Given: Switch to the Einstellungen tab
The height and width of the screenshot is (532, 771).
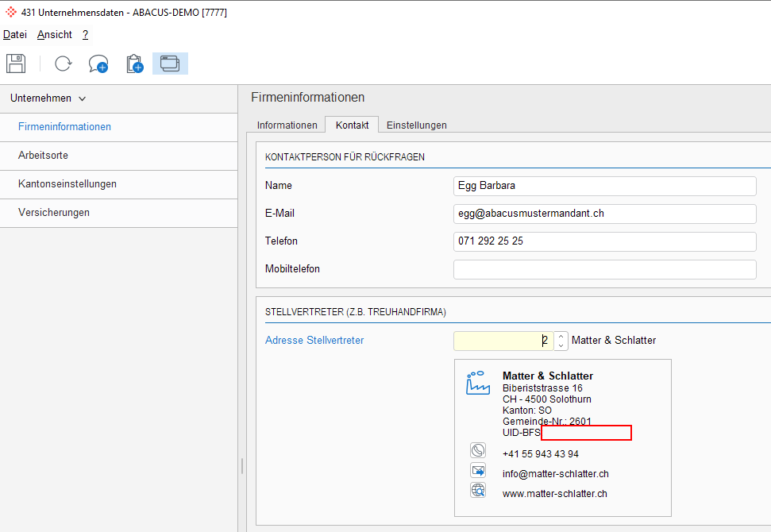Looking at the screenshot, I should pos(417,125).
